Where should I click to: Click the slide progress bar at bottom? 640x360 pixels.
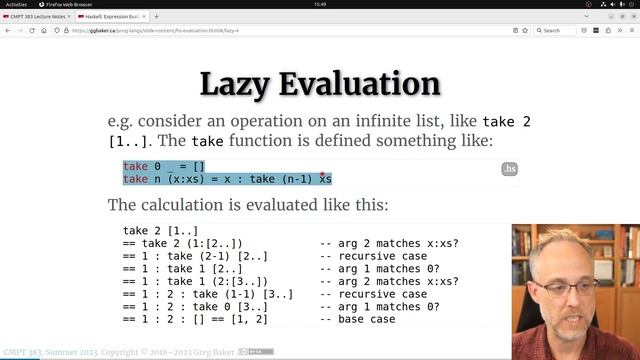320,359
